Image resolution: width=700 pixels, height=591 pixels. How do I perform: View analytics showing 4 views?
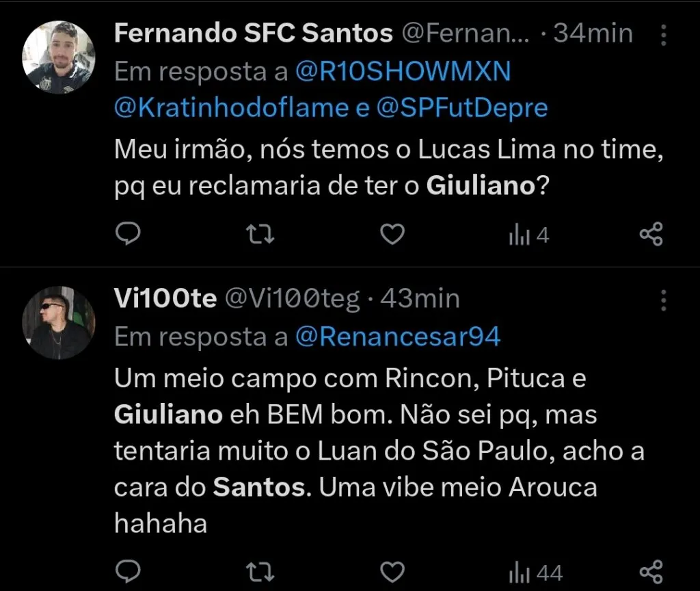pos(526,234)
